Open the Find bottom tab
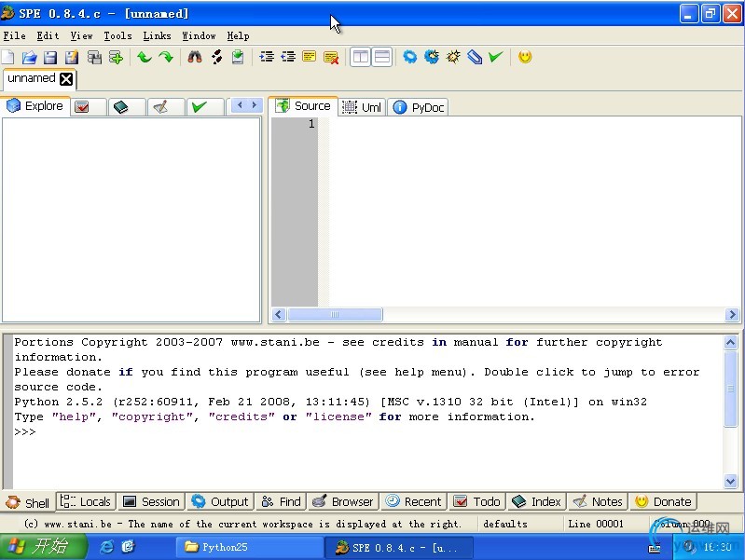 [x=282, y=501]
